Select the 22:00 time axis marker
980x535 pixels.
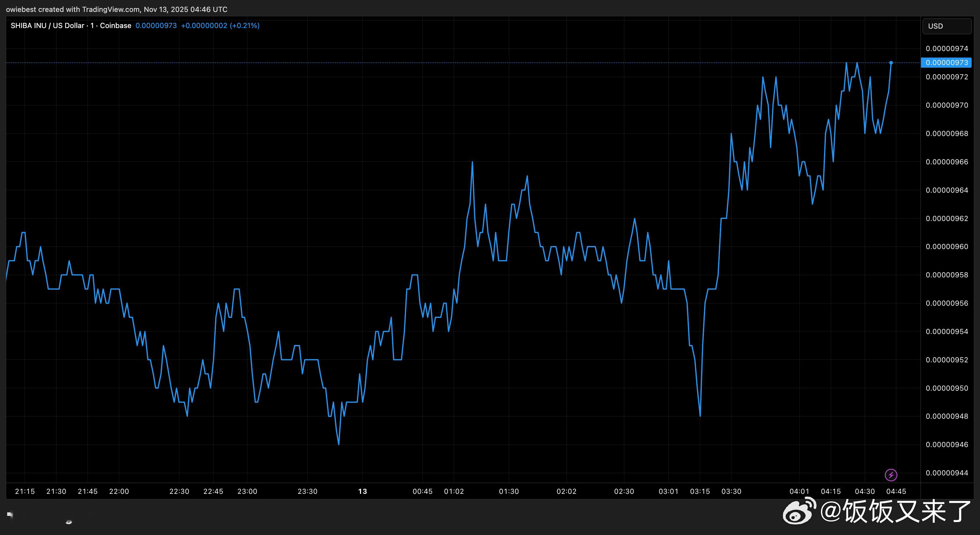[x=119, y=491]
